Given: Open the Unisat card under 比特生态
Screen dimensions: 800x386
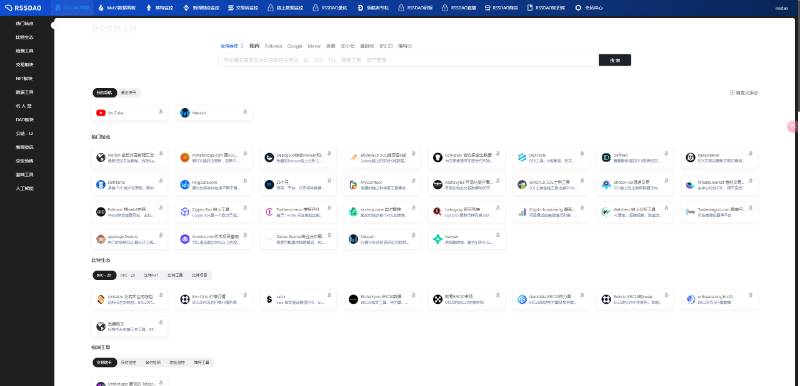Looking at the screenshot, I should tap(130, 300).
